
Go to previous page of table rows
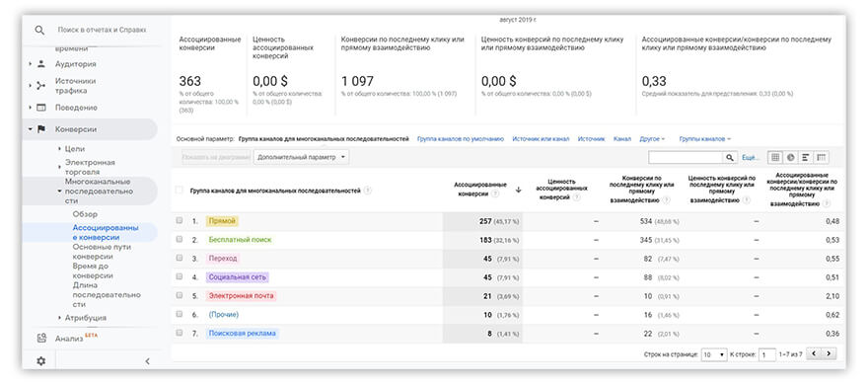(814, 353)
